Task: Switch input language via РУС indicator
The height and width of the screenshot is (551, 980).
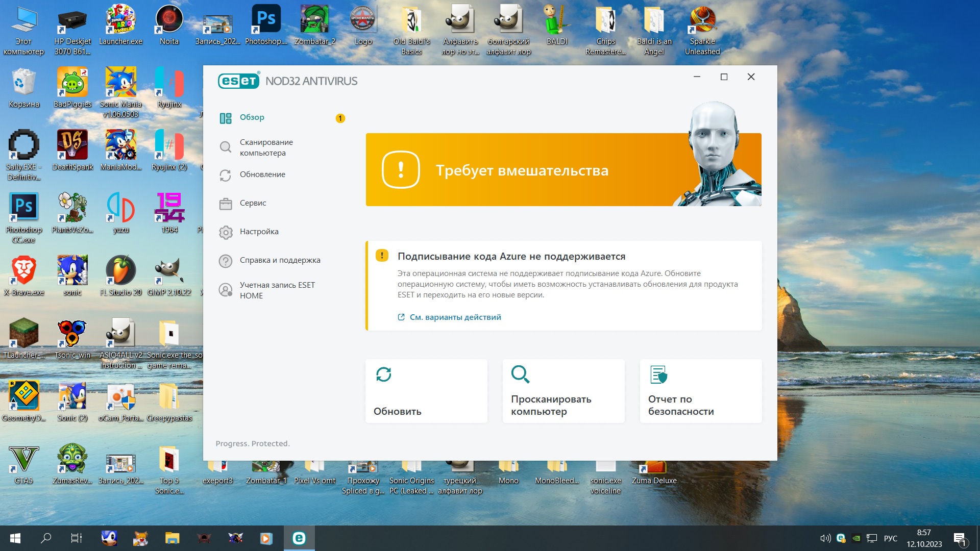Action: click(x=891, y=538)
